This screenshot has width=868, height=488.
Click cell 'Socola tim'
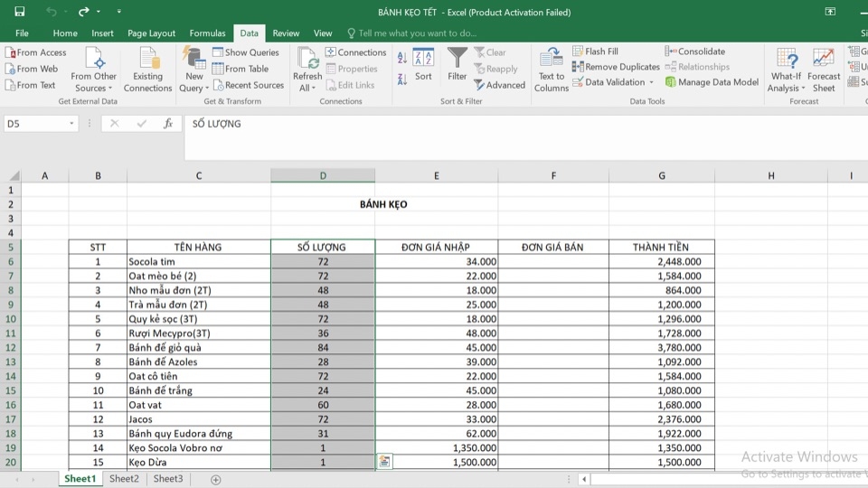pos(199,262)
